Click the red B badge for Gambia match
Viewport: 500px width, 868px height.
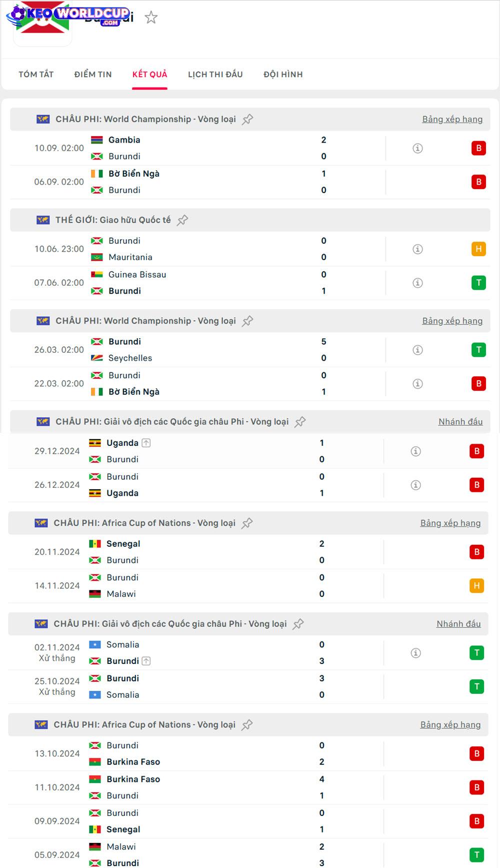pyautogui.click(x=478, y=148)
